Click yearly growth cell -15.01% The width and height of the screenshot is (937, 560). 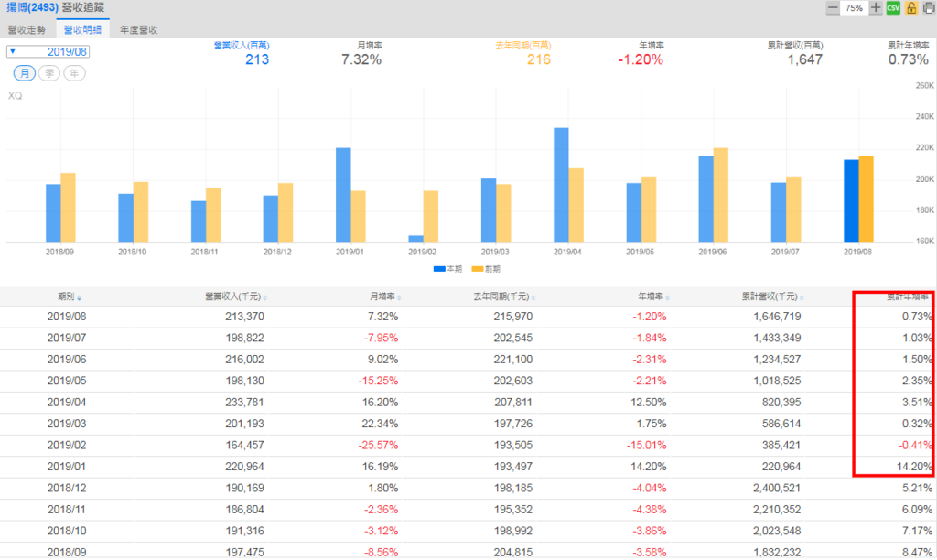click(647, 446)
